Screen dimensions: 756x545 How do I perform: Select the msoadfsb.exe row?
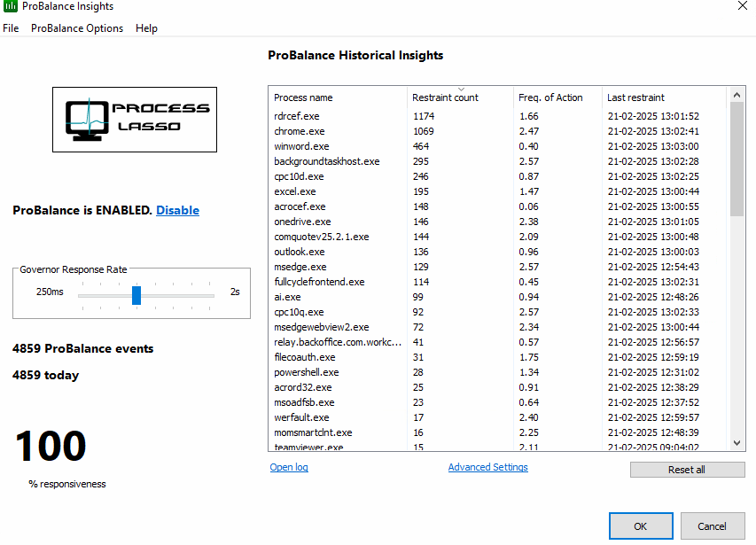pyautogui.click(x=496, y=402)
